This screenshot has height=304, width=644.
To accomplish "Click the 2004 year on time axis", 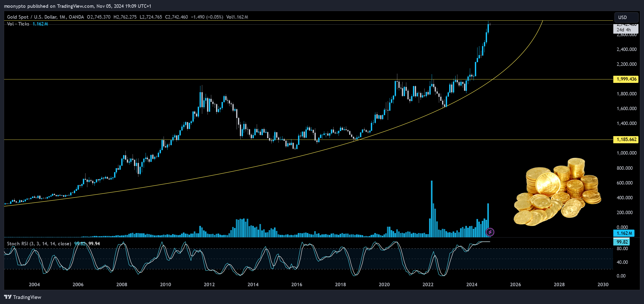I will coord(34,285).
